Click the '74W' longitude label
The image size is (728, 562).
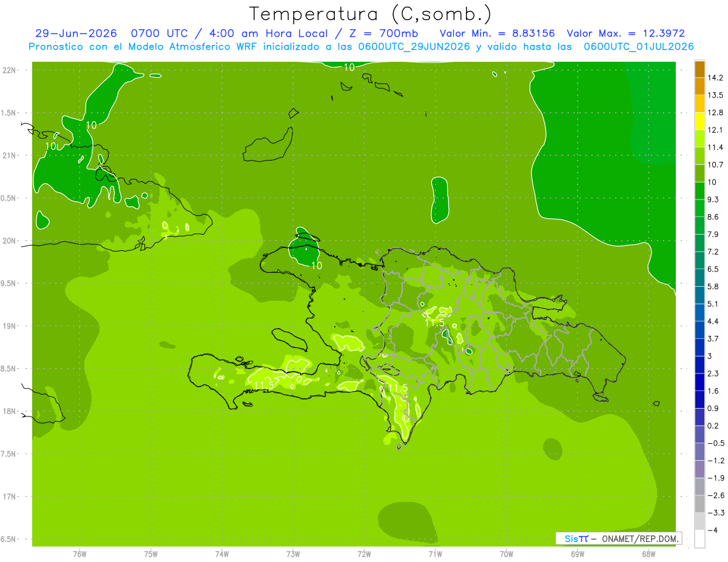222,554
